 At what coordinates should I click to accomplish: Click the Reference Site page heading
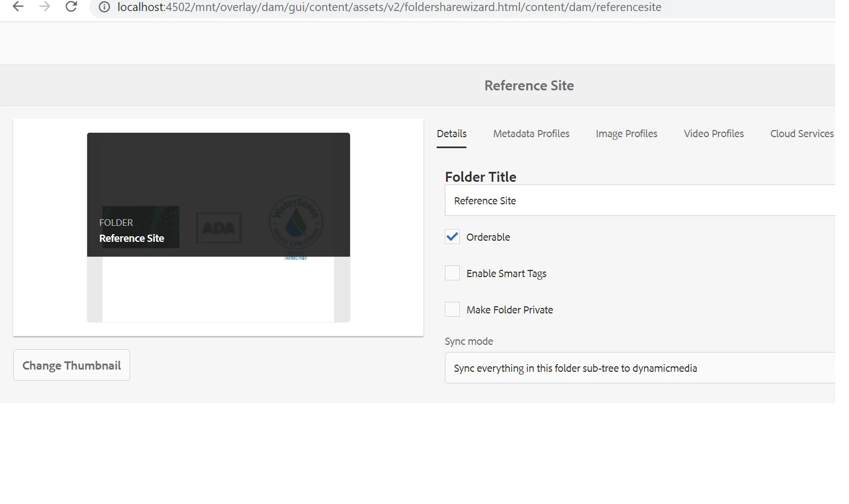coord(529,86)
